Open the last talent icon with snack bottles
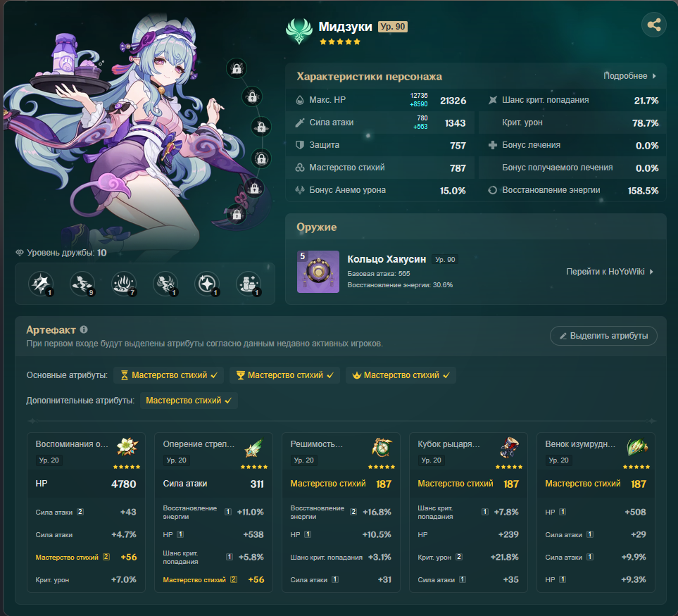This screenshot has width=678, height=616. (x=249, y=284)
